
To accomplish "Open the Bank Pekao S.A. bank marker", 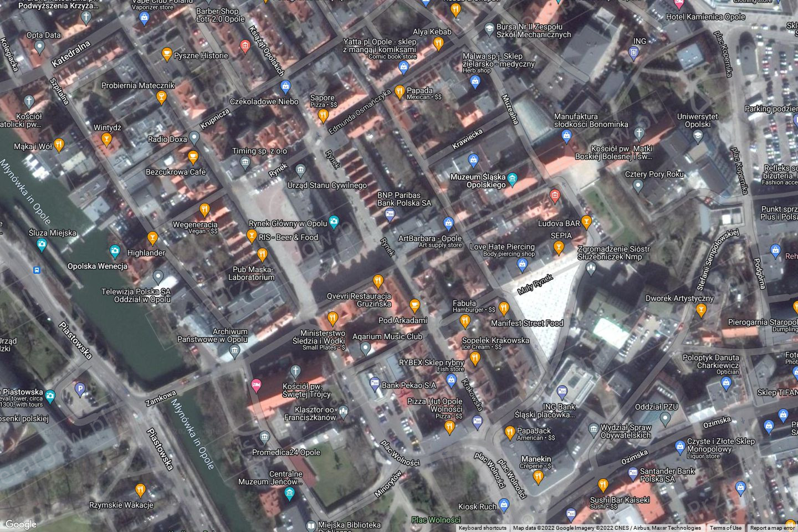I will click(x=375, y=383).
